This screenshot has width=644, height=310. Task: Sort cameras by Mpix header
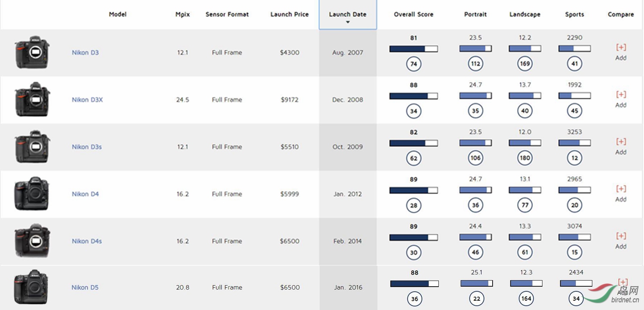pyautogui.click(x=182, y=14)
